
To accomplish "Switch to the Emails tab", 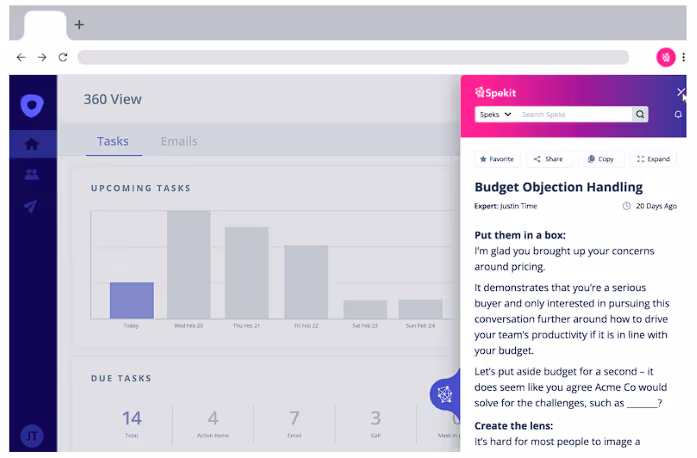I will coord(179,141).
